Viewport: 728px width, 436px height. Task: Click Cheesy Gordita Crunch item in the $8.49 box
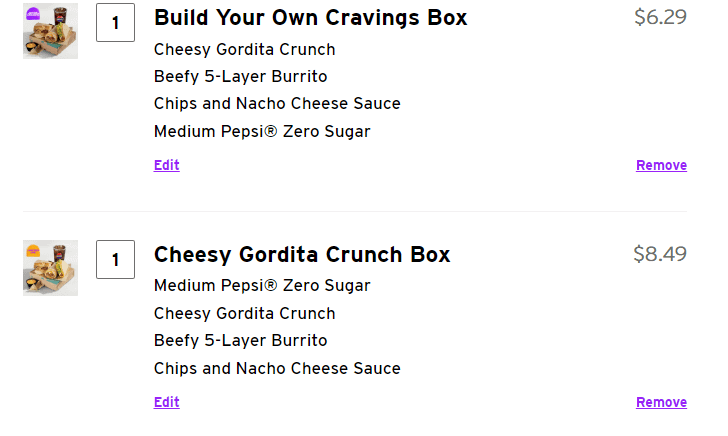(245, 313)
